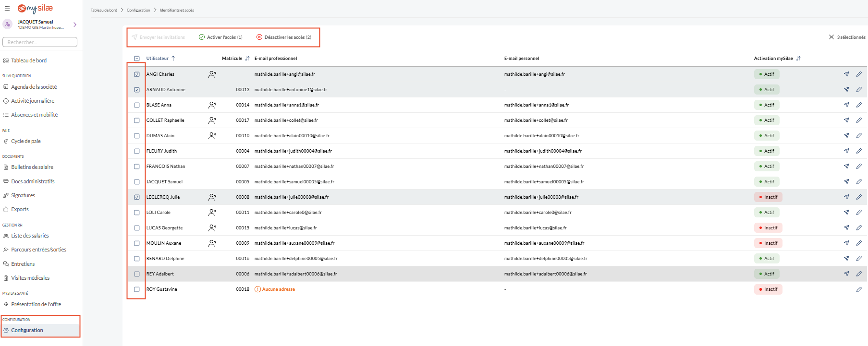
Task: Send invitation icon for FLEURY Judith
Action: [x=846, y=151]
